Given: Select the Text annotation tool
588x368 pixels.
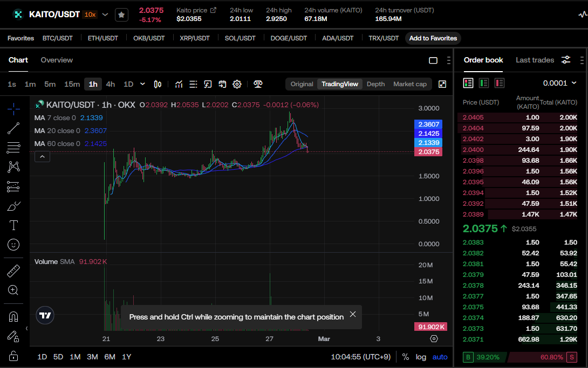Looking at the screenshot, I should 13,225.
